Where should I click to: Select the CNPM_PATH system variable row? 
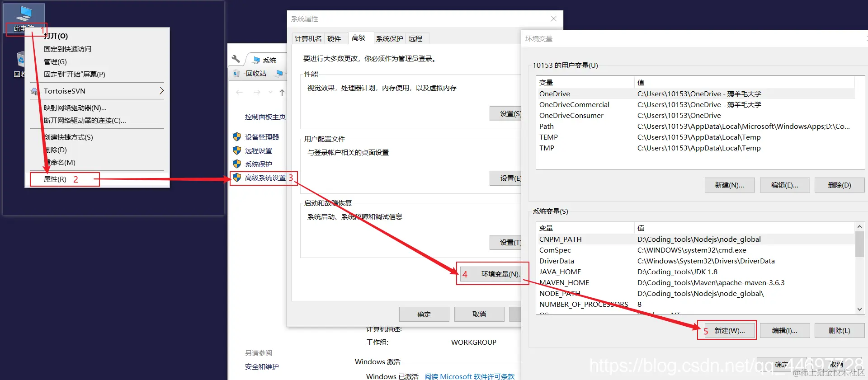click(696, 239)
